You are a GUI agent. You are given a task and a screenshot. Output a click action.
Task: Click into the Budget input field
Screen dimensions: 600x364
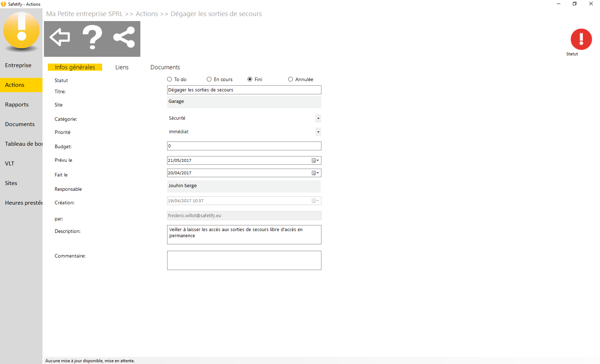coord(244,146)
